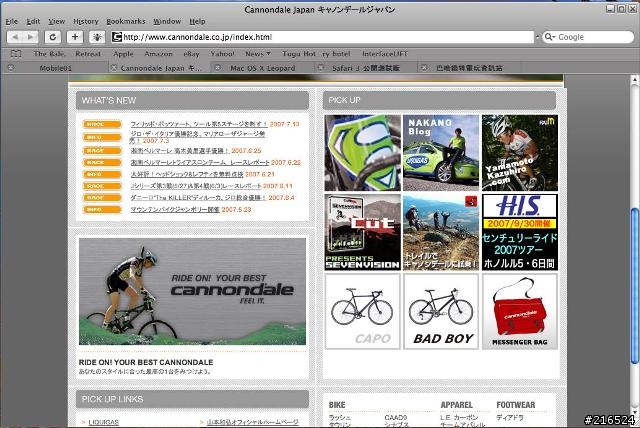Screen dimensions: 640x428
Task: Close the Mac OS X Leopard tab
Action: point(218,68)
